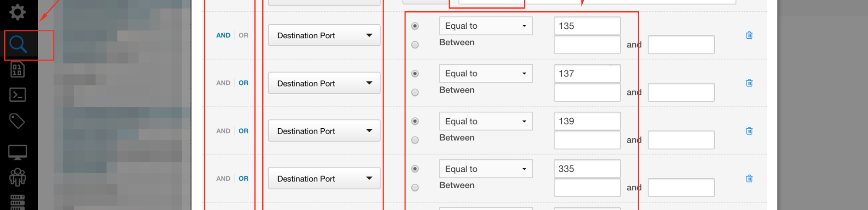Remove the port 139 filter row
Viewport: 868px width, 210px height.
click(749, 131)
